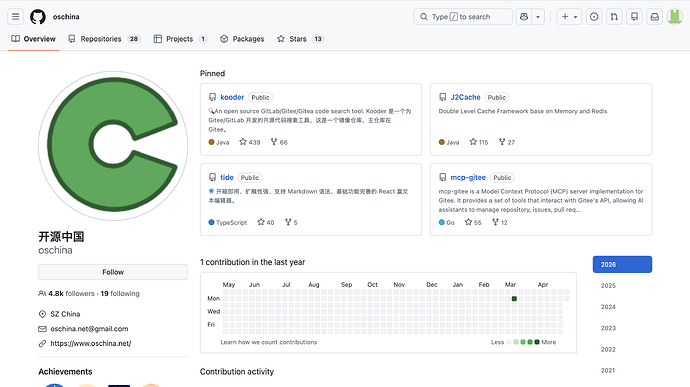This screenshot has height=387, width=690.
Task: Open the repositories icon in header
Action: pyautogui.click(x=634, y=17)
